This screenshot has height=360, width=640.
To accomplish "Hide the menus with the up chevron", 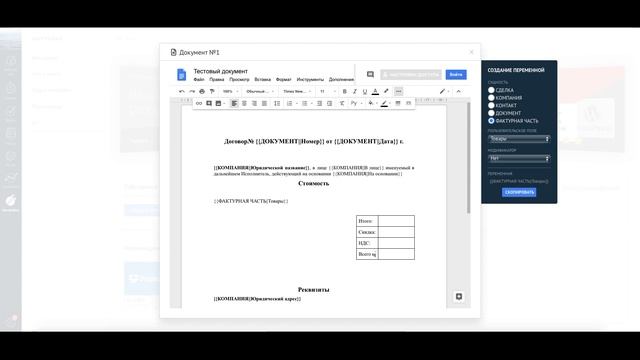I will tap(458, 91).
